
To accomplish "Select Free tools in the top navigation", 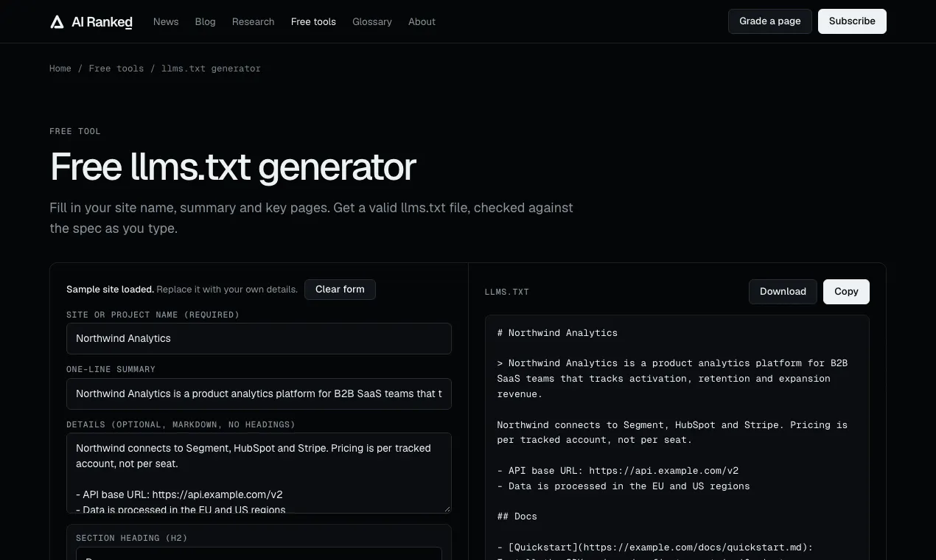I will click(313, 21).
